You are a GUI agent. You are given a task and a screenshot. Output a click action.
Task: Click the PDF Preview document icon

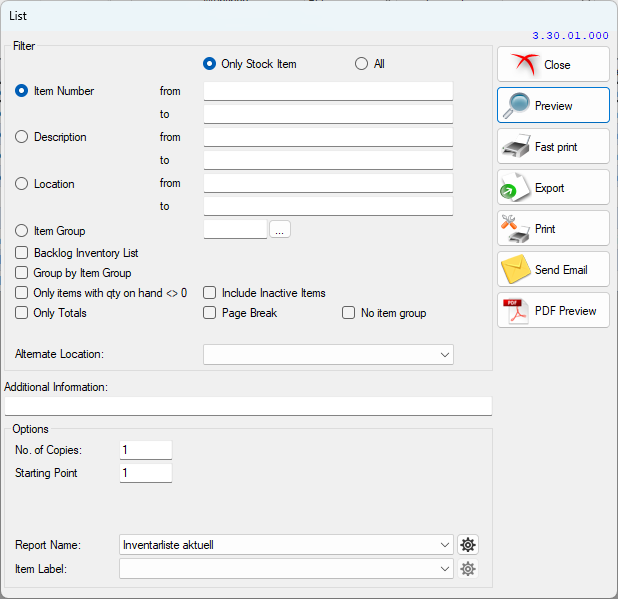pyautogui.click(x=516, y=311)
